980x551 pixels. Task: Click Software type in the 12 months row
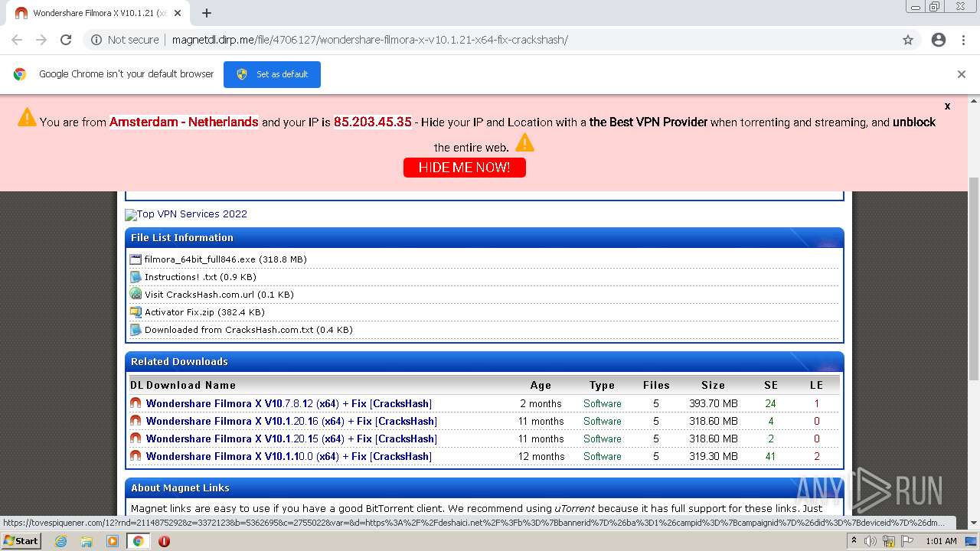coord(603,456)
